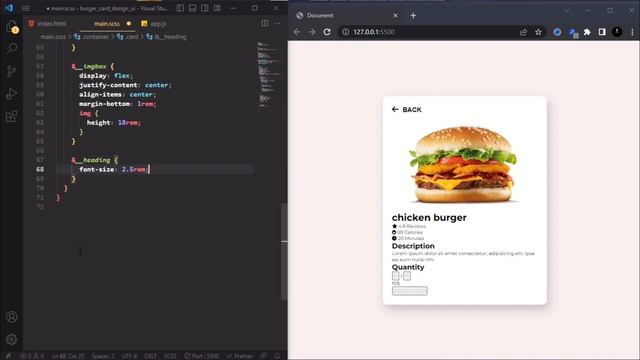Viewport: 640px width, 360px height.
Task: Click the blue circular extension icon in the browser
Action: coord(557,32)
